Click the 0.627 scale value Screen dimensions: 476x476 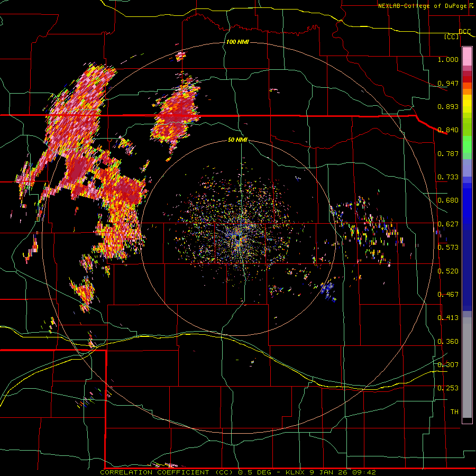tap(448, 224)
